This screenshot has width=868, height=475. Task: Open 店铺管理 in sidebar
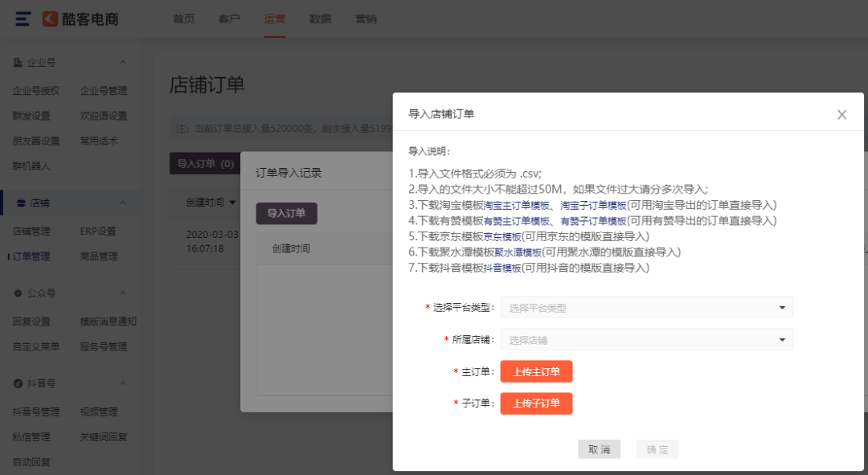(x=31, y=231)
